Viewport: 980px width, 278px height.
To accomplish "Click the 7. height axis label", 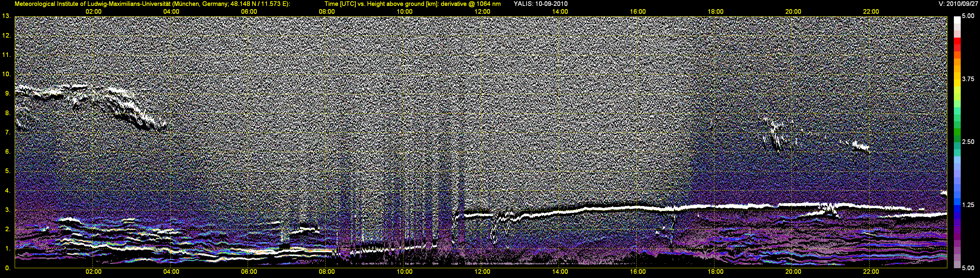I will coord(8,132).
